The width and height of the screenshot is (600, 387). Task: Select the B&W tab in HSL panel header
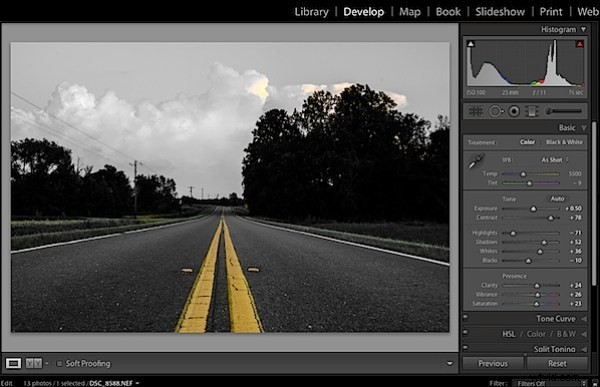coord(566,334)
